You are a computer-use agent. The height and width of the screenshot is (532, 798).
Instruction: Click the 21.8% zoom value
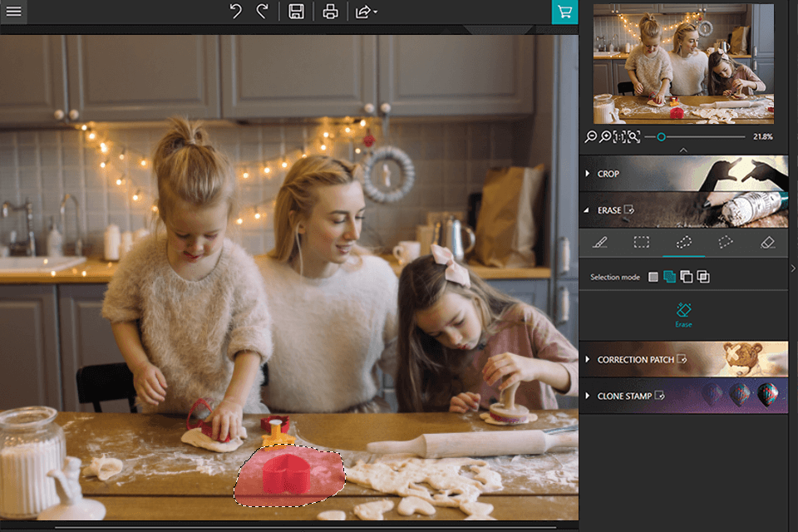[x=763, y=136]
